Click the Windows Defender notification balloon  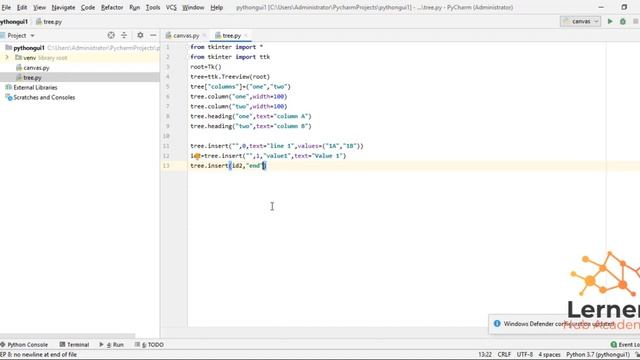tap(564, 324)
